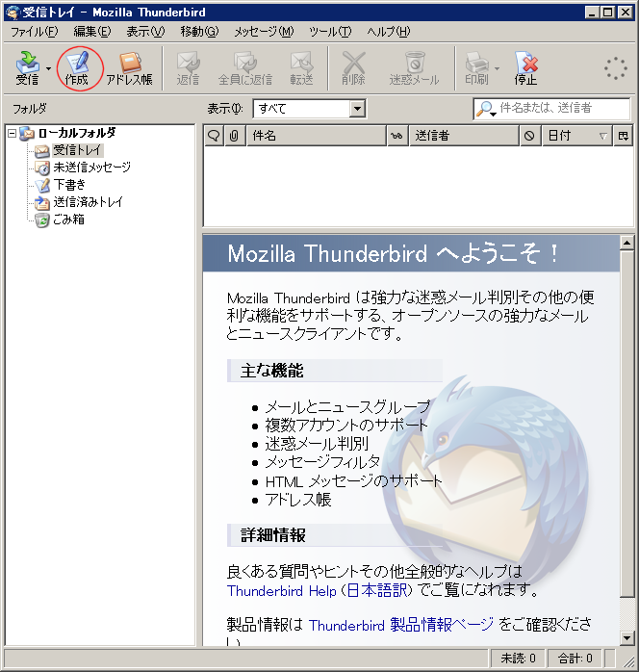Click the 停止 stop icon
The height and width of the screenshot is (672, 639).
point(525,67)
